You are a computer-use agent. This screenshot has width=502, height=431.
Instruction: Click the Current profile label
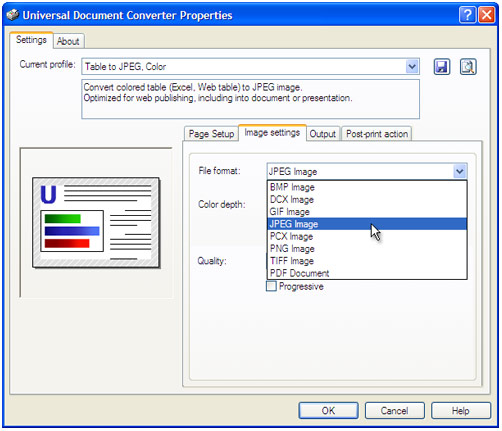pos(48,64)
